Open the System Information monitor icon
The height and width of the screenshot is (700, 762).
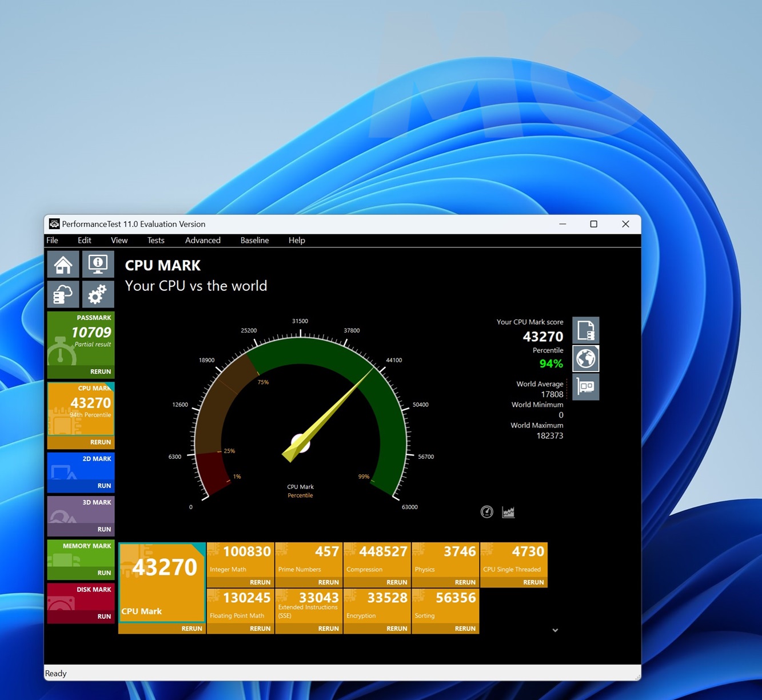98,265
